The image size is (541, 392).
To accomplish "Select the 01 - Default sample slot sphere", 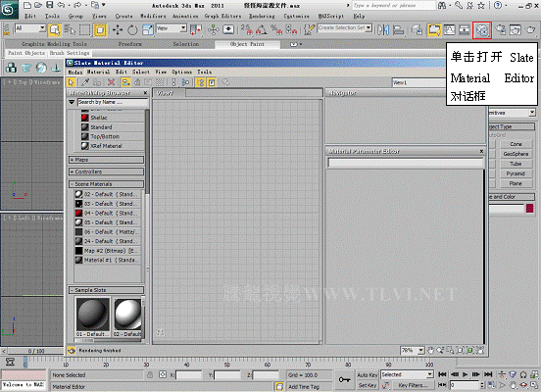I will coord(92,315).
